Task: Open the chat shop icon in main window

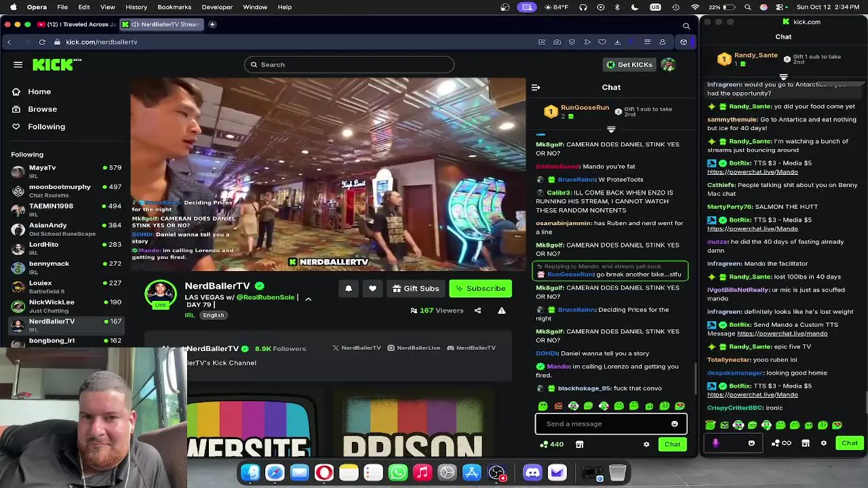Action: [579, 445]
